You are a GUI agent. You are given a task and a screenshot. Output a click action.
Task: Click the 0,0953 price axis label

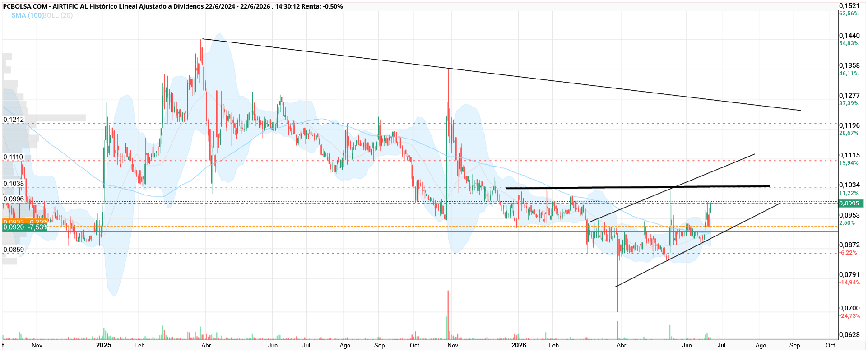[x=849, y=215]
